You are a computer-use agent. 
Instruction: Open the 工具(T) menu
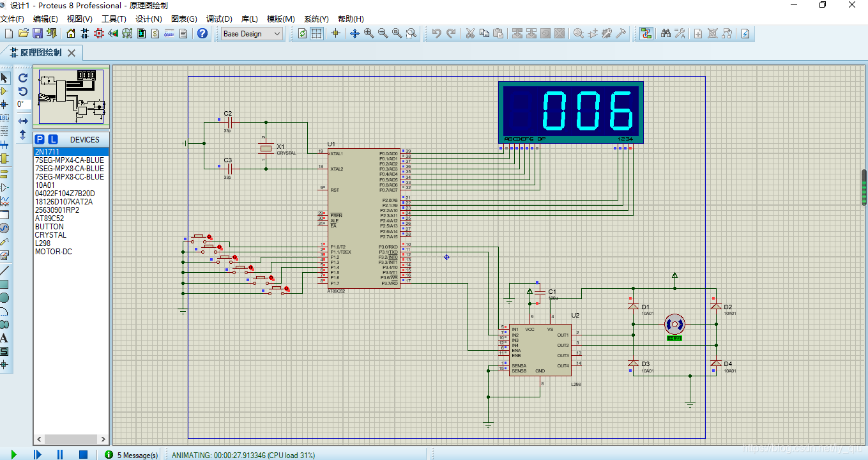tap(114, 19)
